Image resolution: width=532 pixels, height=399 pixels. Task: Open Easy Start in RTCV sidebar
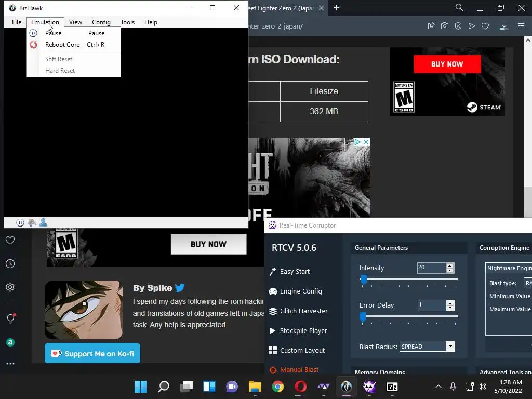click(289, 271)
